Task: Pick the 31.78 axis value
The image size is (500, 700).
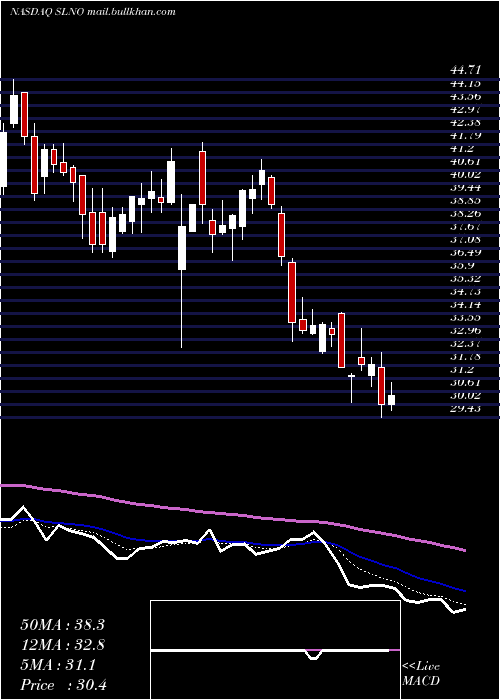Action: click(465, 357)
